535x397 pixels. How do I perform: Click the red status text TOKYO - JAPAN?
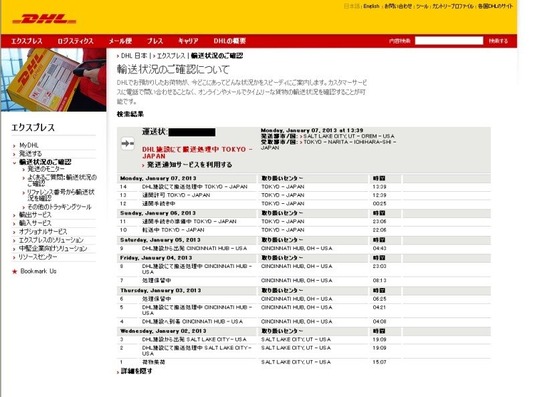pyautogui.click(x=197, y=152)
